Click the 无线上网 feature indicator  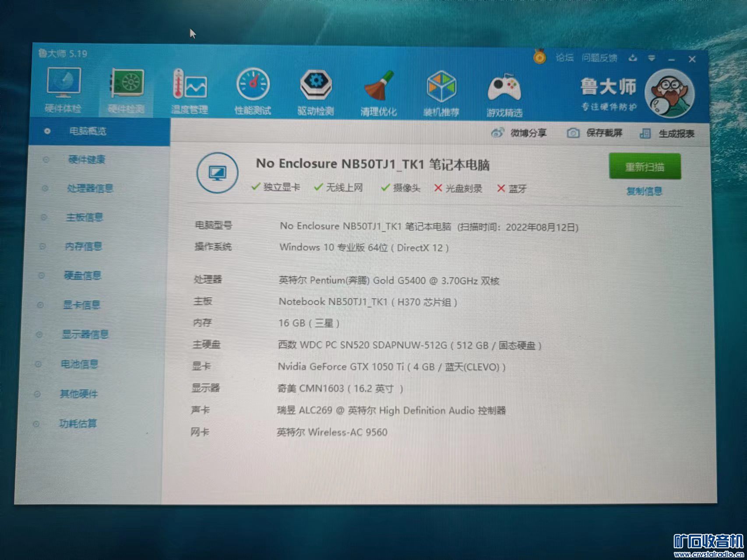pyautogui.click(x=338, y=188)
